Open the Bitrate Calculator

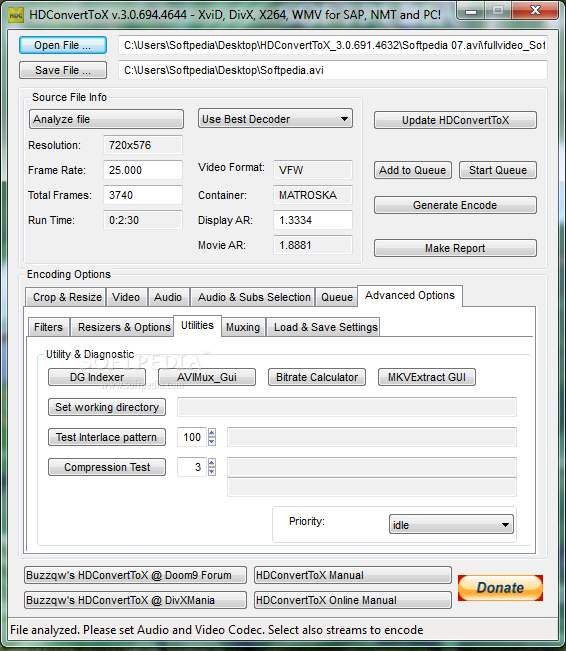point(317,377)
